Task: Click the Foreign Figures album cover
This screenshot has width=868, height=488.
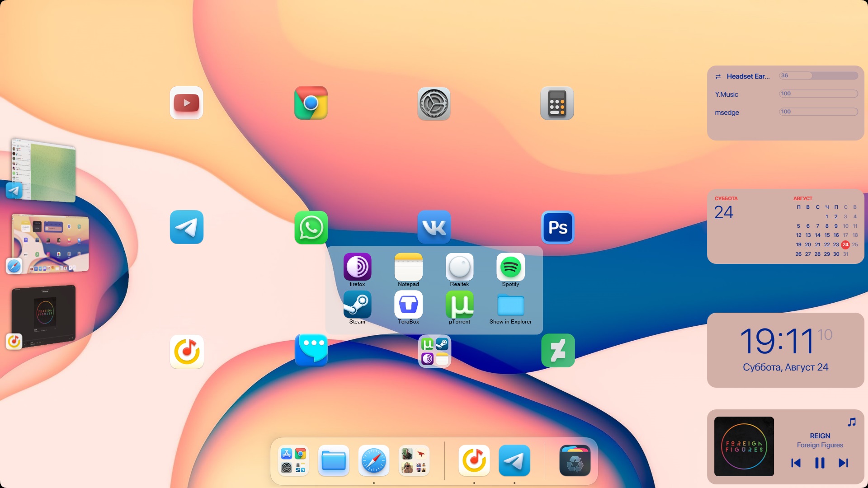Action: (744, 446)
